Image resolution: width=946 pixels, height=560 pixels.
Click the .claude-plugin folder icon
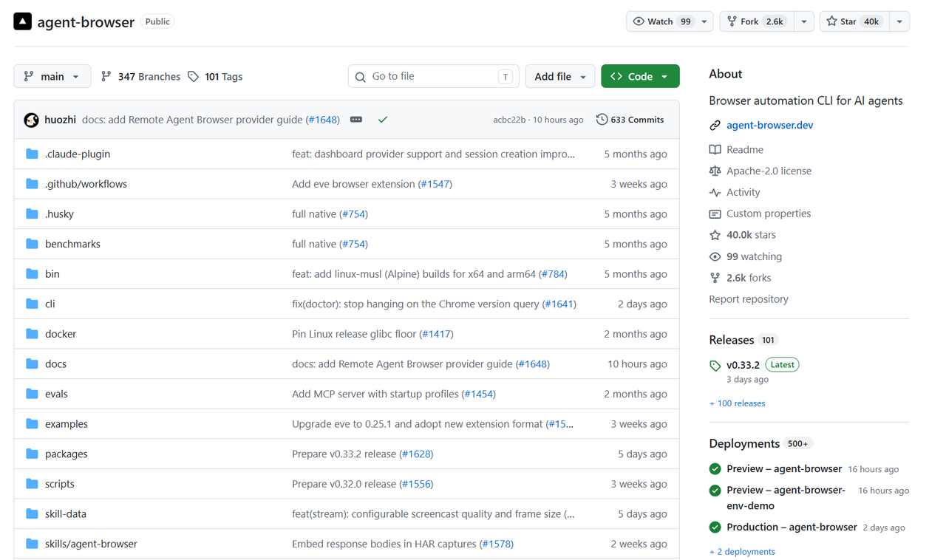tap(32, 154)
